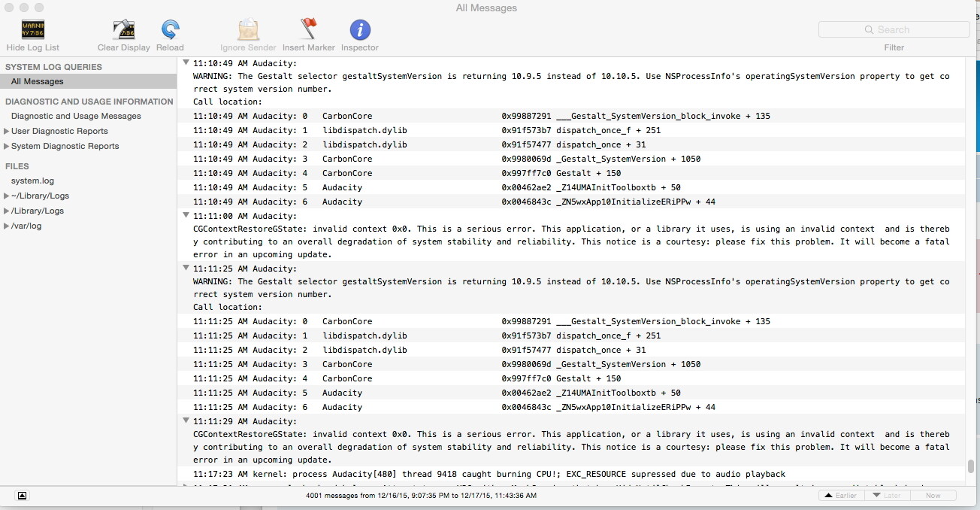Click the Ignore Sender toolbar icon

248,30
